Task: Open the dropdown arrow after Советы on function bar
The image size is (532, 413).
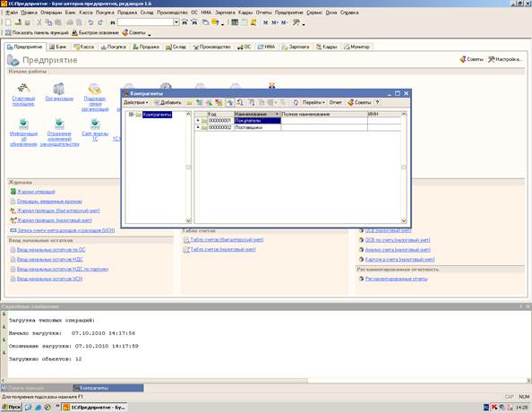Action: coord(150,34)
